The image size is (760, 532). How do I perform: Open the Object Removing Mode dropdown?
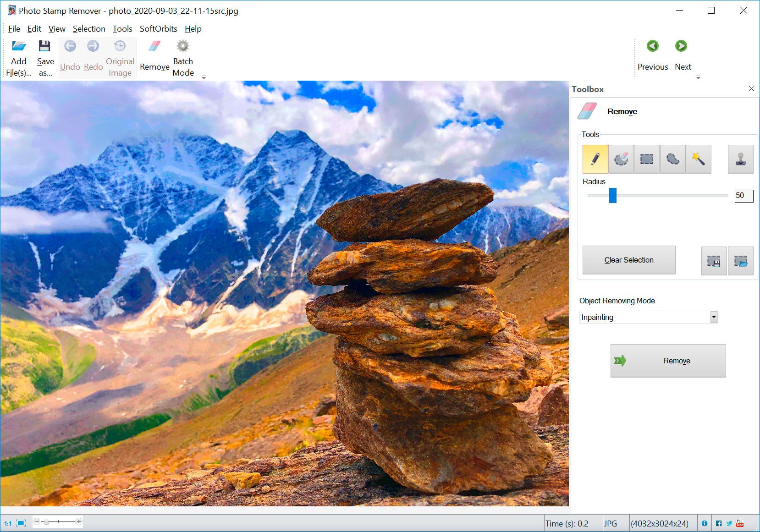coord(713,317)
